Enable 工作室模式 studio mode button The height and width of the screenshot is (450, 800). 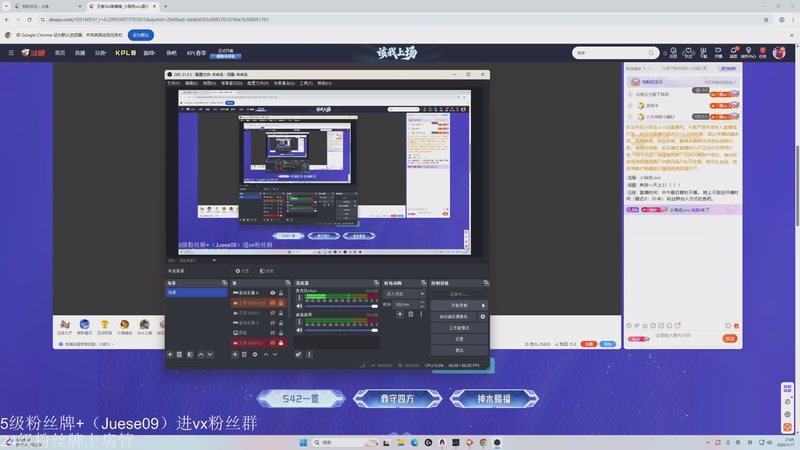459,328
